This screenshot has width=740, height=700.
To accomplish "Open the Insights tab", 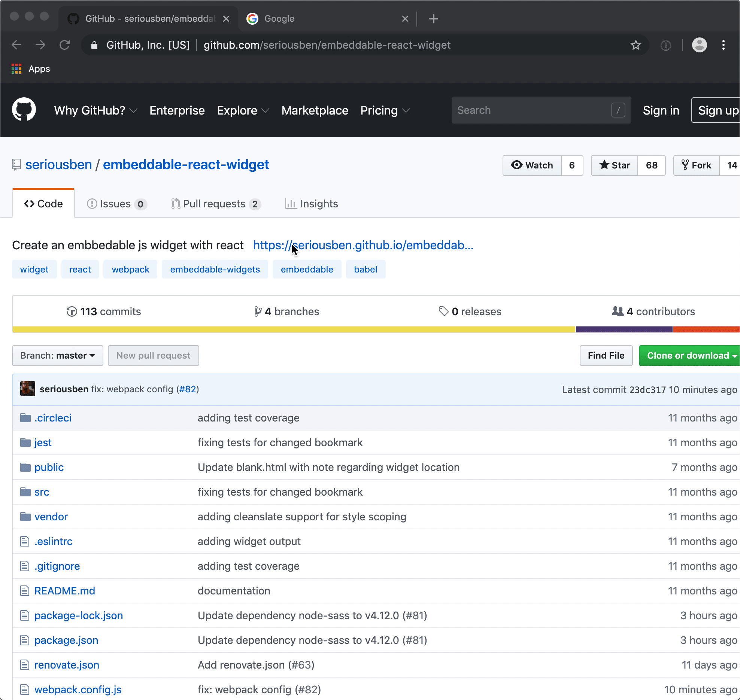I will tap(312, 204).
